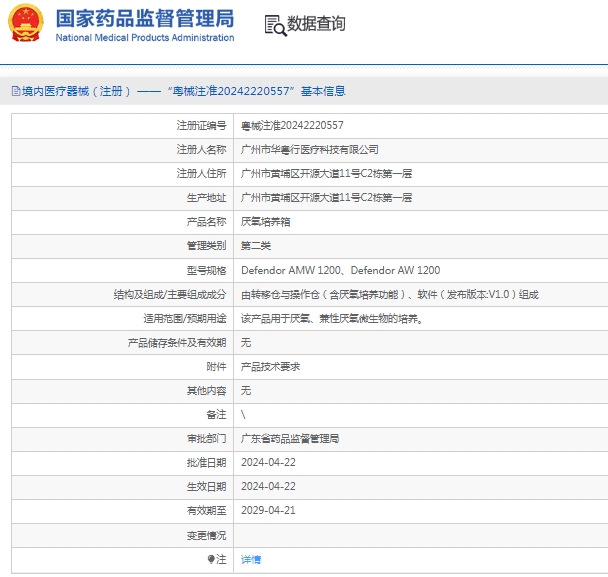Click the national emblem logo
Screen dimensions: 608x577
point(26,23)
